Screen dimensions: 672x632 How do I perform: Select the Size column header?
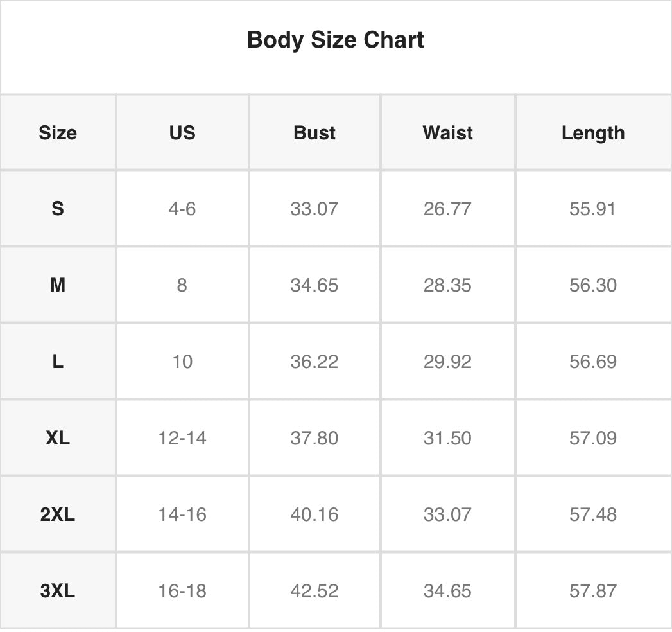click(x=58, y=133)
